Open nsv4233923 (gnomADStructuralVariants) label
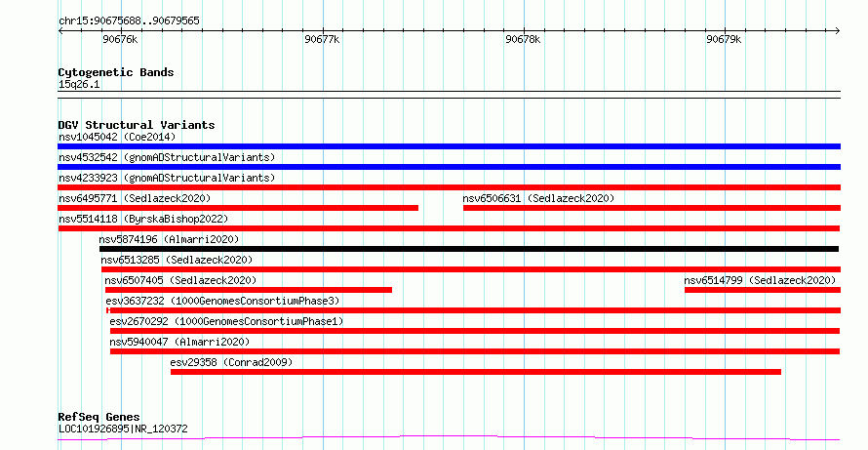The height and width of the screenshot is (450, 868). (x=167, y=178)
